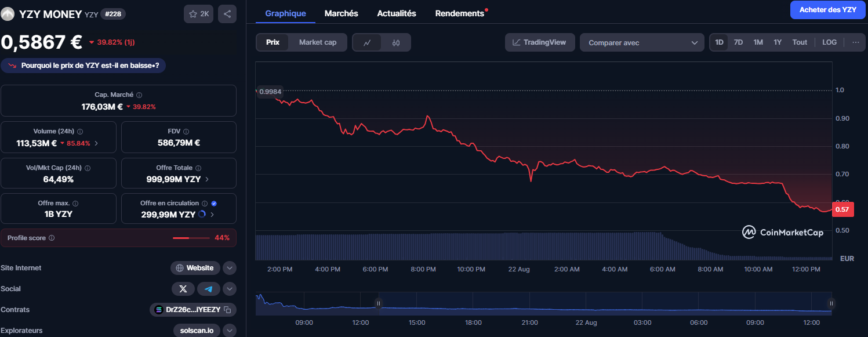
Task: Click the 0,5867 € price heading
Action: (x=42, y=42)
